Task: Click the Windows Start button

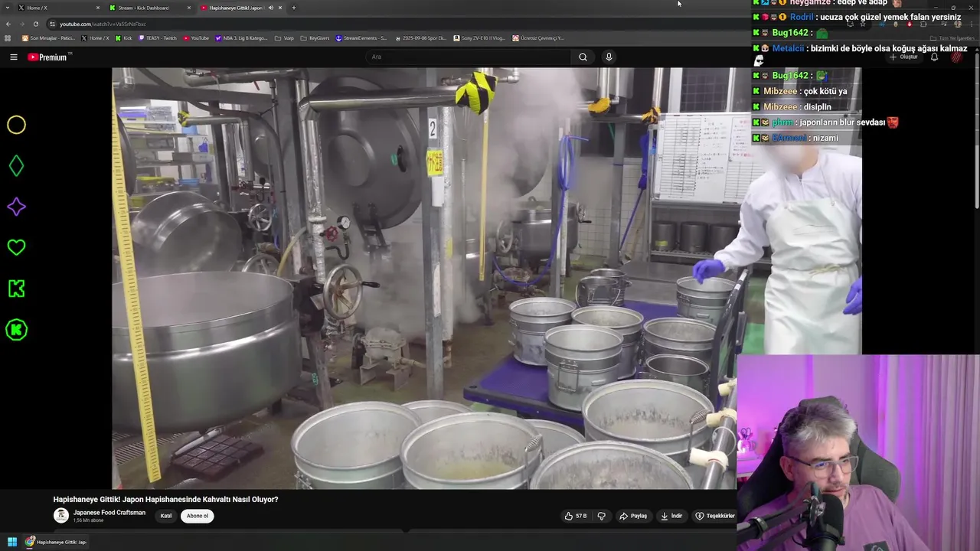Action: pos(12,542)
